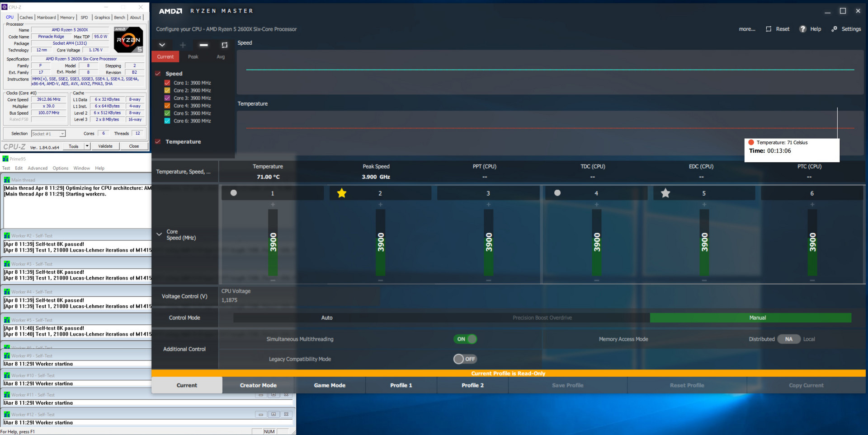This screenshot has width=868, height=435.
Task: Open Help via the question mark icon
Action: [802, 29]
